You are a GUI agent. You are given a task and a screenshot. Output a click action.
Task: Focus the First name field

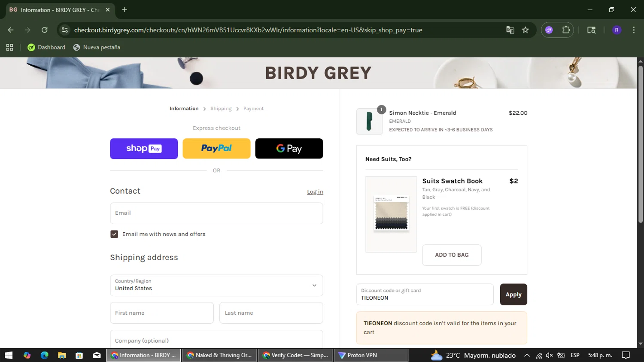162,313
